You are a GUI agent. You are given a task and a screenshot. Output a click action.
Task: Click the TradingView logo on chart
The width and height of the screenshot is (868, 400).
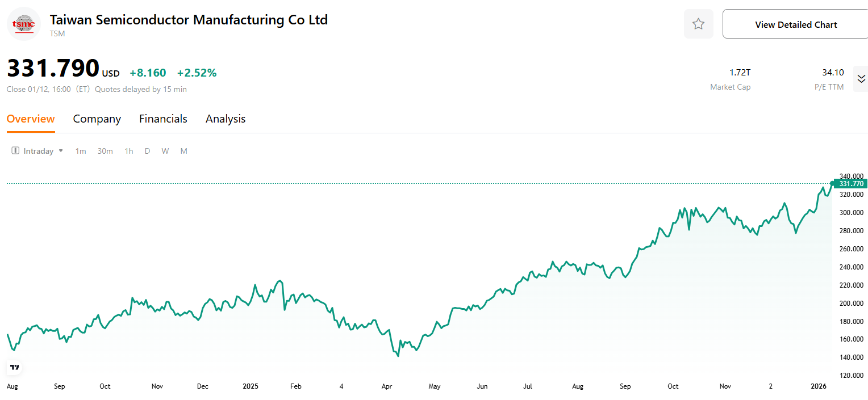click(x=15, y=367)
